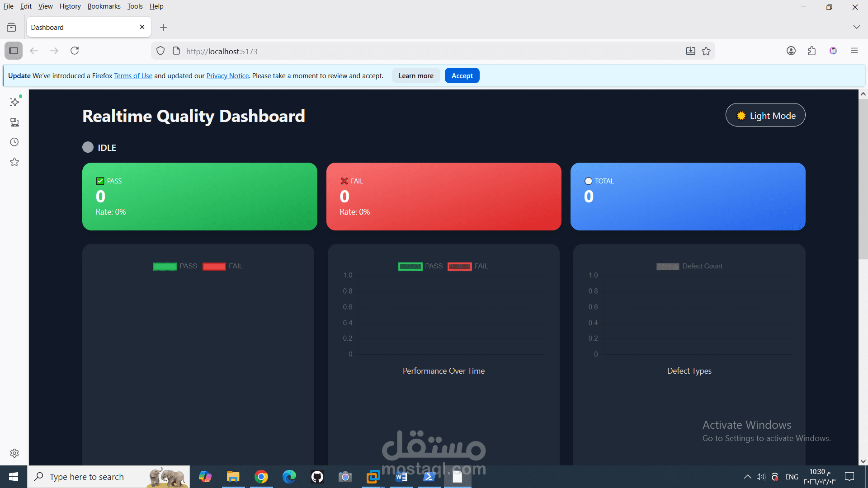Open the Bookmarks menu
Viewport: 868px width, 488px height.
pos(104,6)
